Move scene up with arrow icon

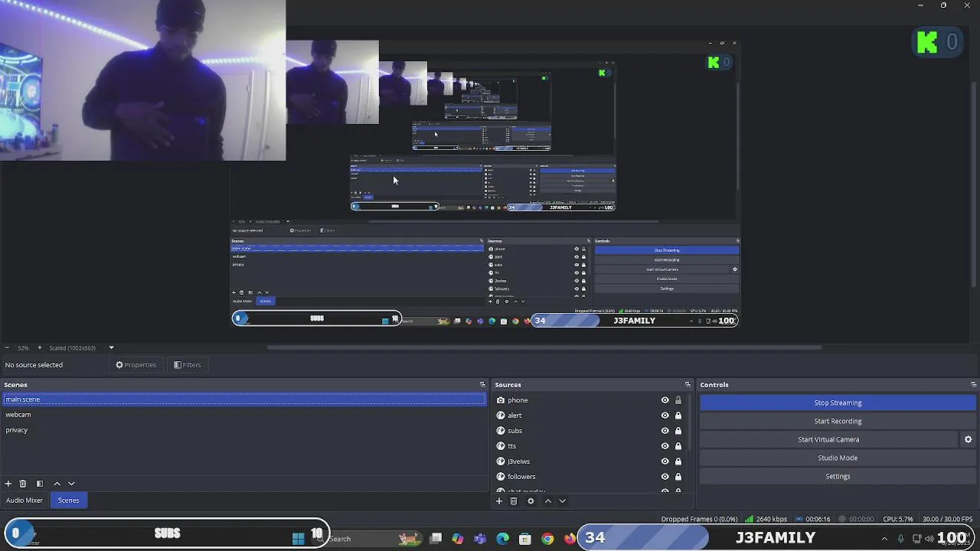pos(57,484)
